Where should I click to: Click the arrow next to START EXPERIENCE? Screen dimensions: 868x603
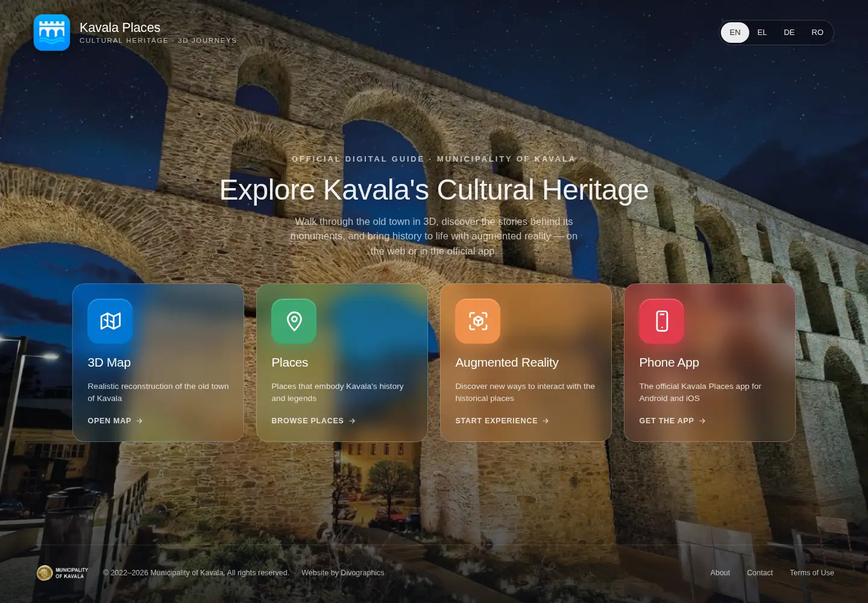546,421
